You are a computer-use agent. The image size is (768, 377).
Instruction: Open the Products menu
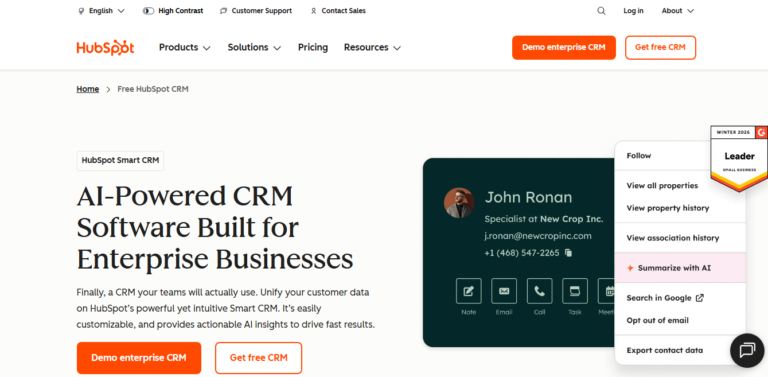point(185,47)
